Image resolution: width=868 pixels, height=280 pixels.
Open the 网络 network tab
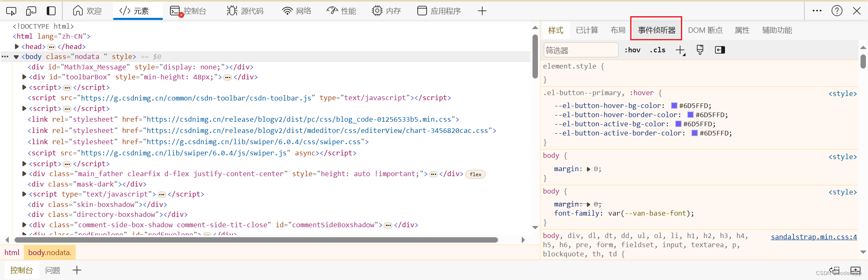pos(296,11)
